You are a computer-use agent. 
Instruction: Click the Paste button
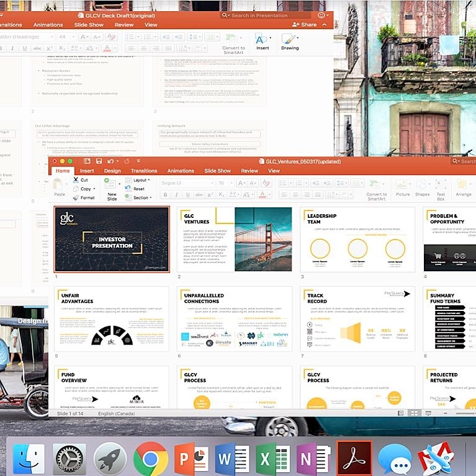60,187
